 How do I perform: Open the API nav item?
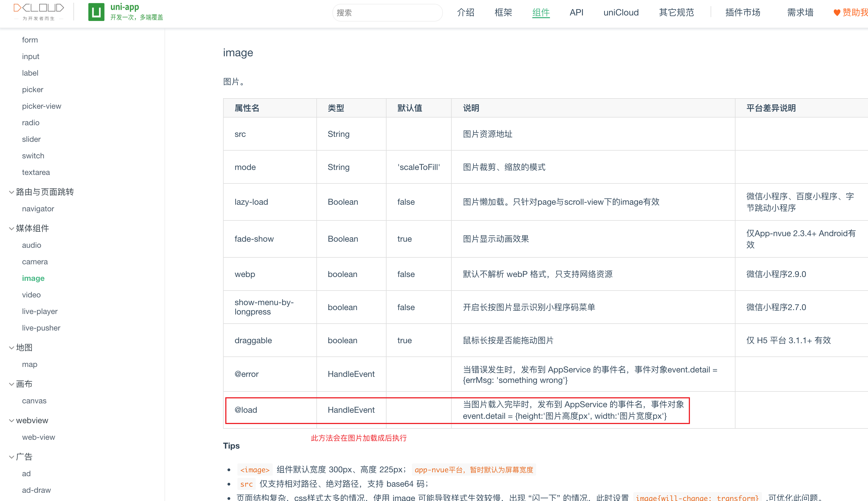tap(576, 13)
